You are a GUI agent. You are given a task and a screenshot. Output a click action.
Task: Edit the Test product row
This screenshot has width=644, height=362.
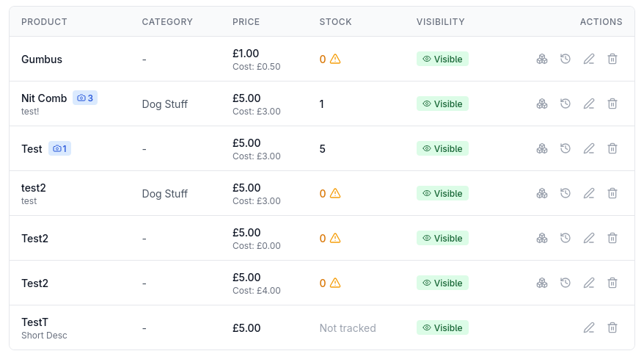point(589,148)
